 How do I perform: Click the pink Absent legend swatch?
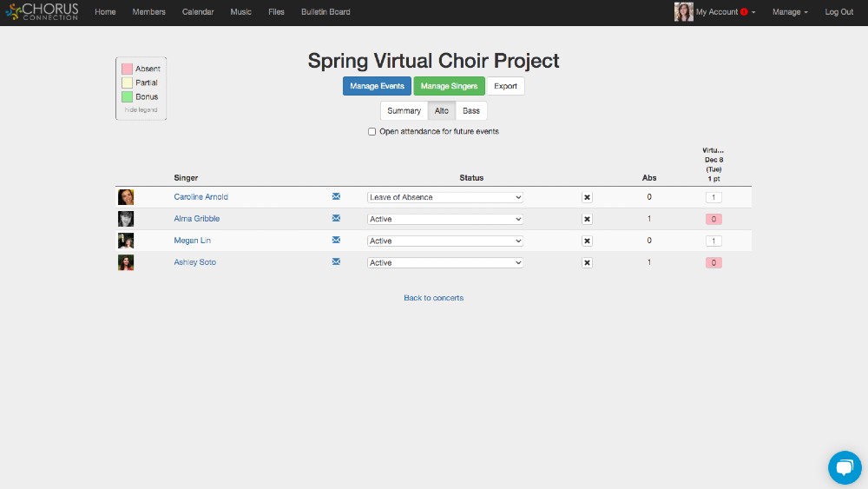click(127, 69)
